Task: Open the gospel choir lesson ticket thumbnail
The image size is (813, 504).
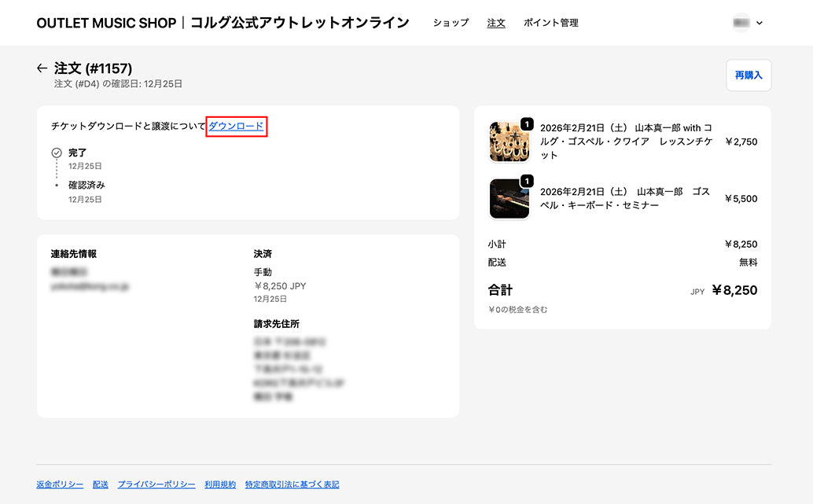Action: tap(509, 142)
